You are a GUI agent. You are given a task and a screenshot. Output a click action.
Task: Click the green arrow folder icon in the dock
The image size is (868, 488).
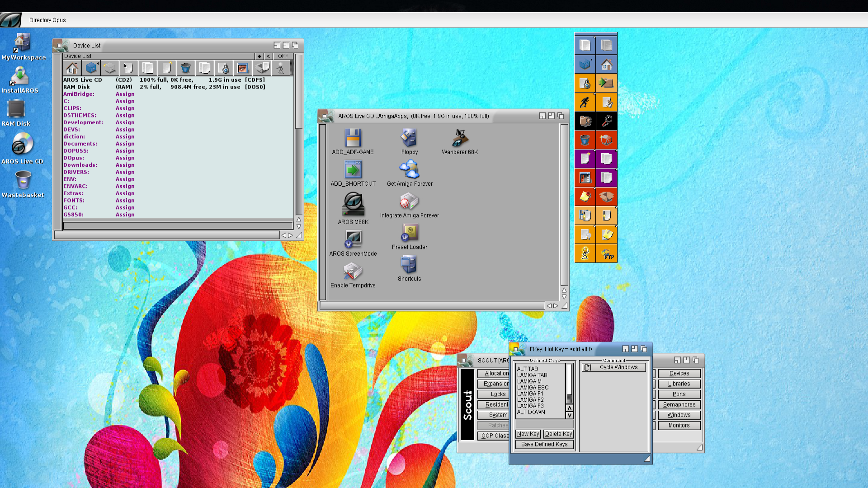(x=607, y=83)
